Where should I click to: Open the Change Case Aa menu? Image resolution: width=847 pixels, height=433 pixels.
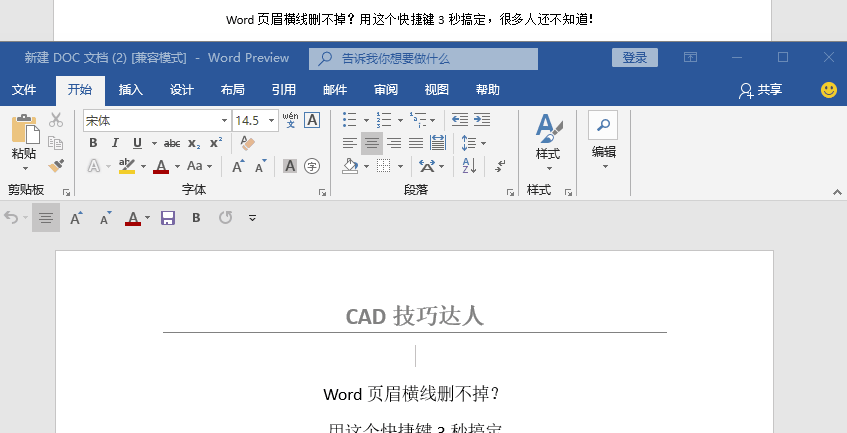199,166
